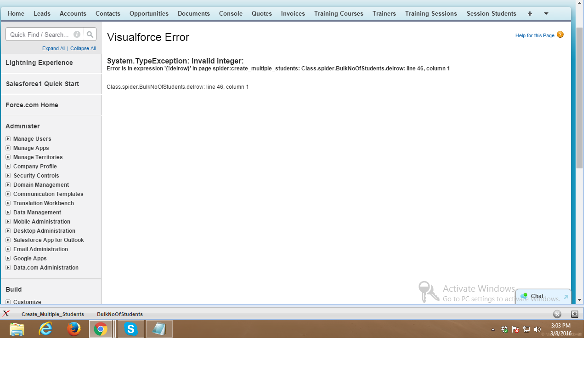Select the Opportunities tab
The height and width of the screenshot is (368, 588).
click(x=149, y=14)
